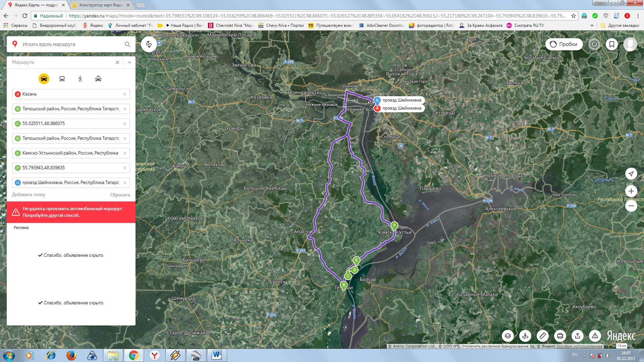Click Отключить рекламное брендирование link
Viewport: 644px width, 362px height.
[495, 346]
